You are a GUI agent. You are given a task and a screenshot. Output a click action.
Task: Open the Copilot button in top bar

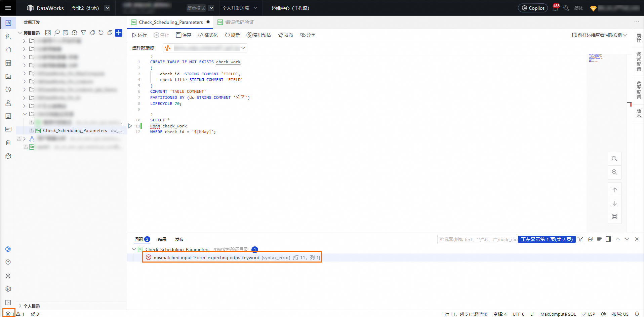[533, 8]
